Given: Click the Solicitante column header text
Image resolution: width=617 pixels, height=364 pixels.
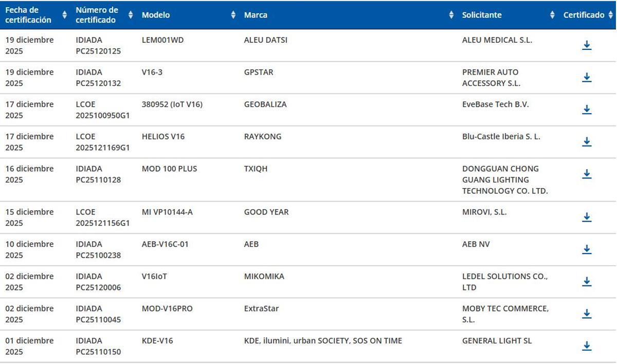Looking at the screenshot, I should point(482,15).
